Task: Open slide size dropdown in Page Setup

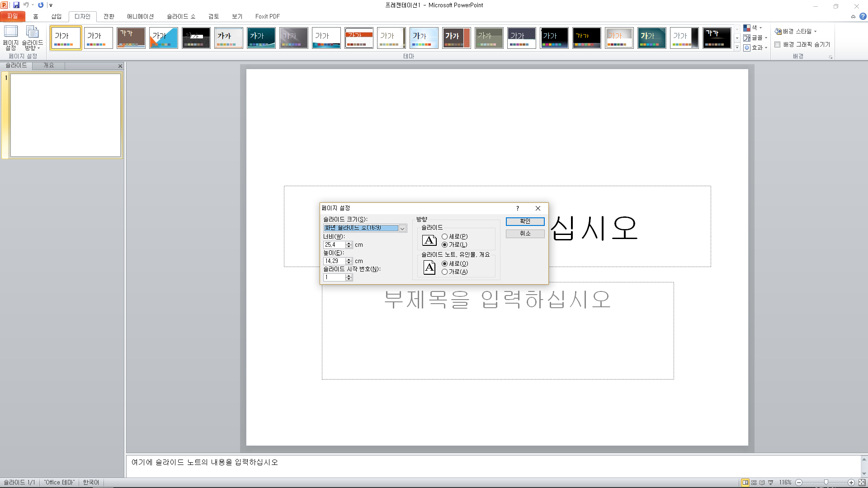Action: tap(402, 228)
